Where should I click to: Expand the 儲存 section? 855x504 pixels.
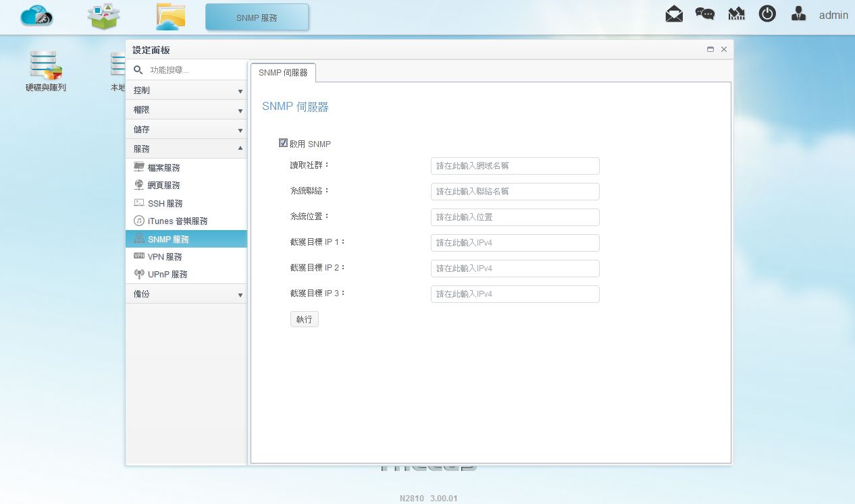(x=186, y=130)
